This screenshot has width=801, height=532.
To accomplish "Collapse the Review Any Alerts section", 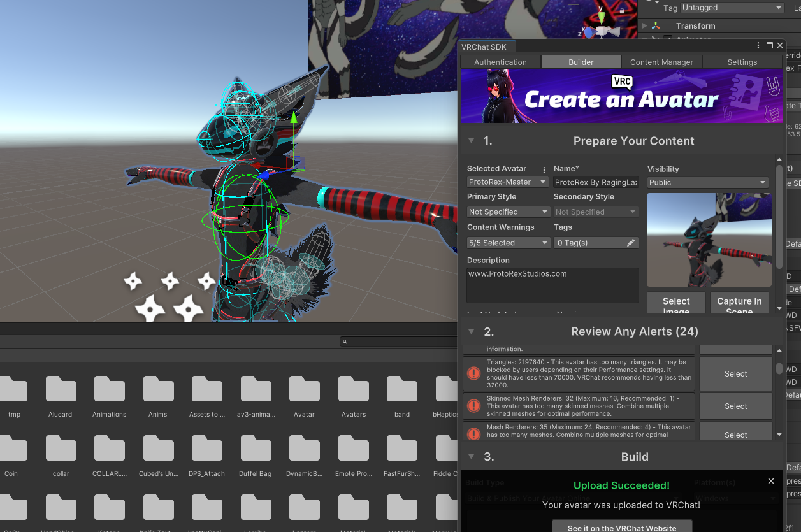I will (471, 331).
